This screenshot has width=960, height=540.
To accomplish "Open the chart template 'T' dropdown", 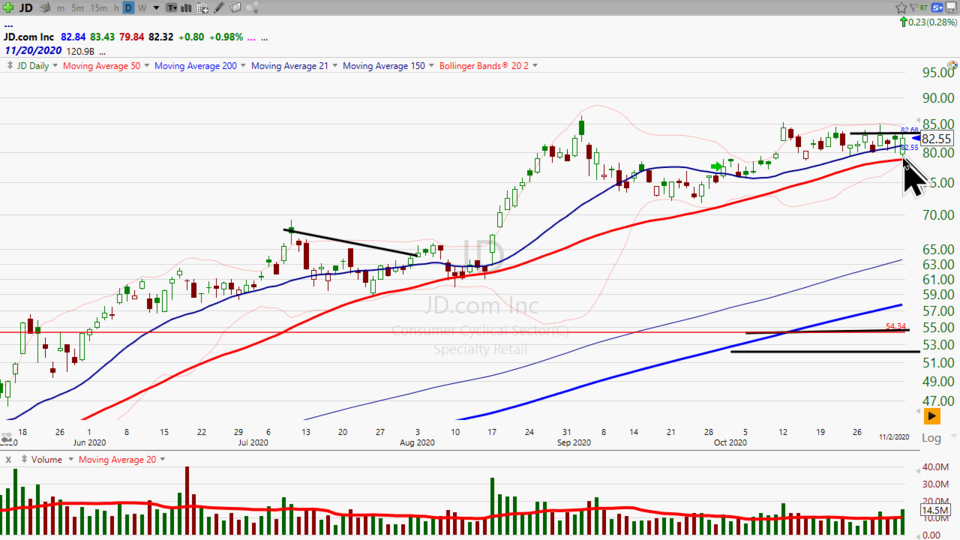I will tap(171, 8).
